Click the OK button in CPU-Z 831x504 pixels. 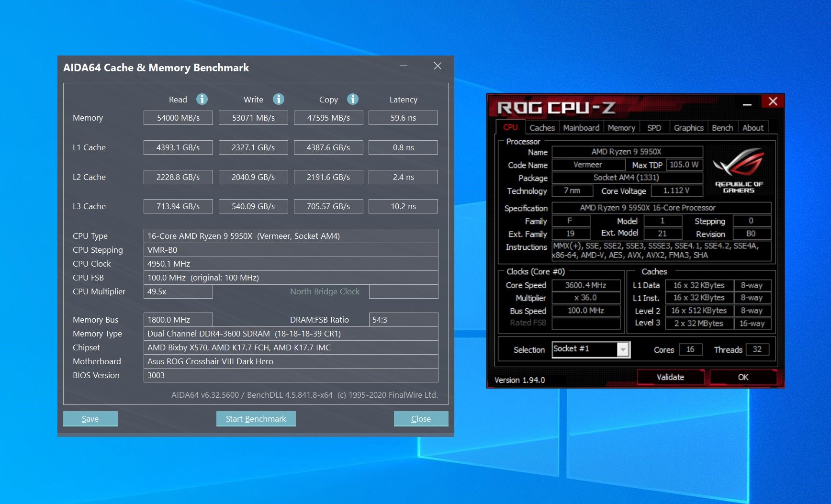pyautogui.click(x=743, y=377)
